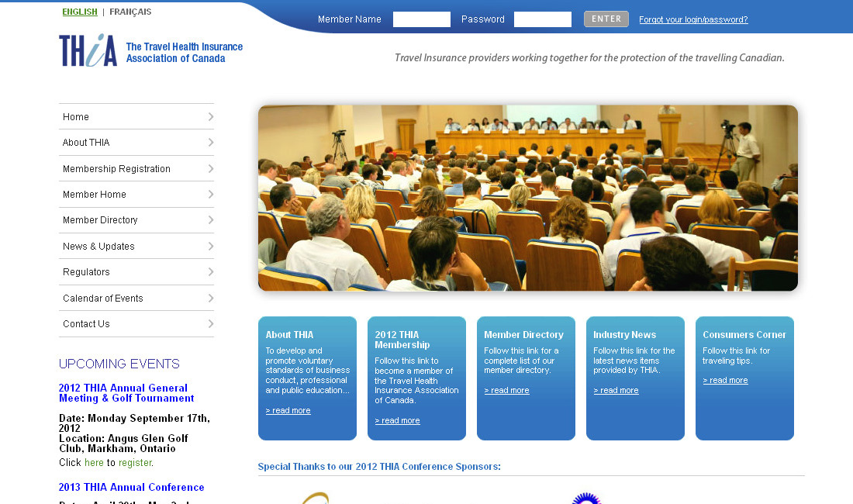
Task: Open 2013 THIA Annual Conference link
Action: click(x=132, y=487)
